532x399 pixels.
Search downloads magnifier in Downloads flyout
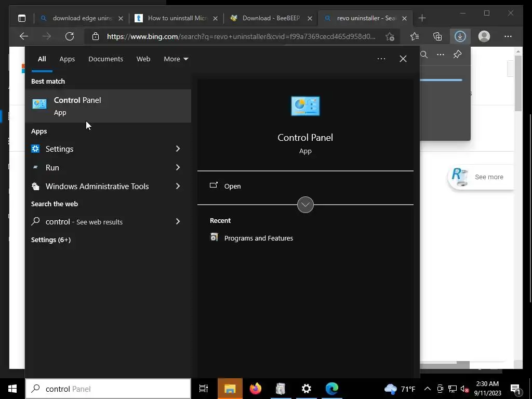tap(424, 54)
